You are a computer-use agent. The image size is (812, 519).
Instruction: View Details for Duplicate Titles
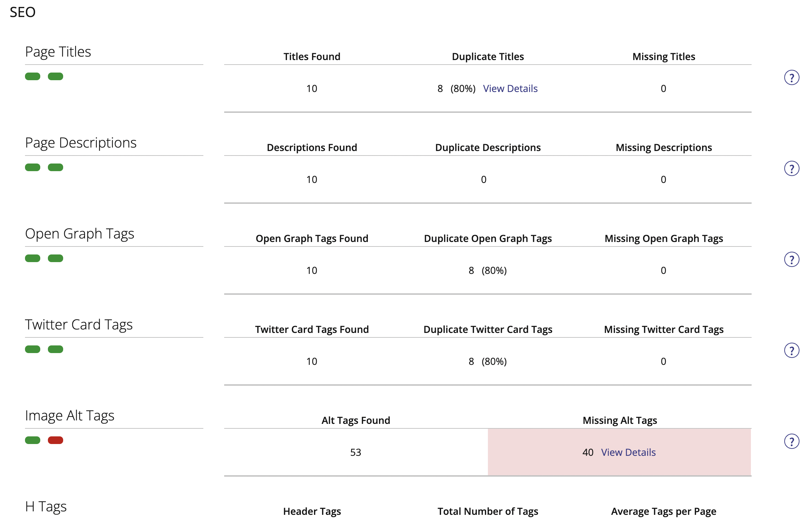tap(510, 89)
